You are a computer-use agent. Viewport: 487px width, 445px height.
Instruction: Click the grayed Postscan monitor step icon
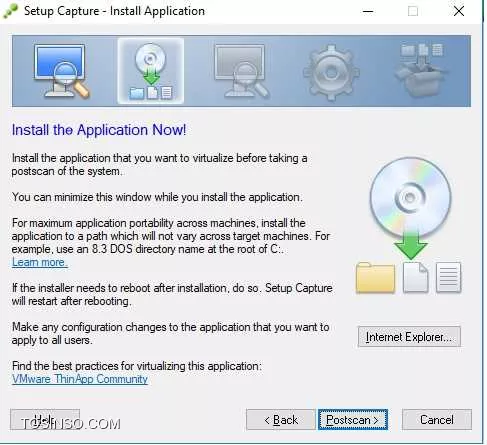(x=241, y=71)
